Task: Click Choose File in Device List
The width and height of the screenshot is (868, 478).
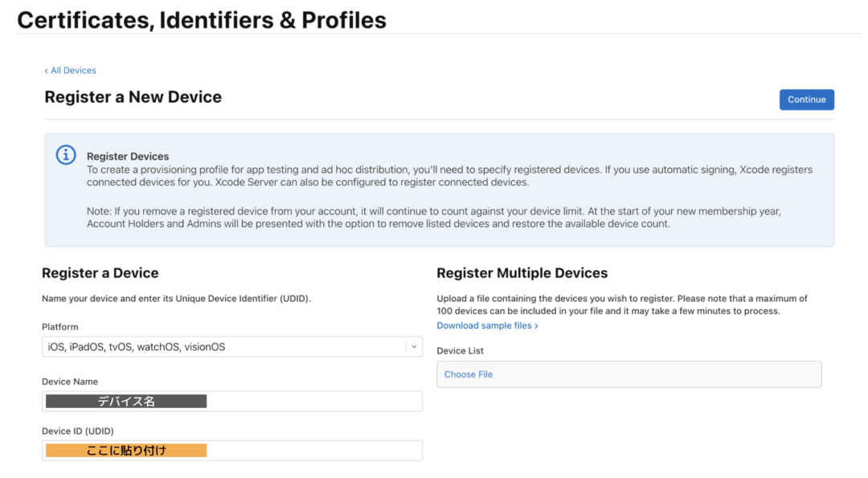Action: pyautogui.click(x=469, y=374)
